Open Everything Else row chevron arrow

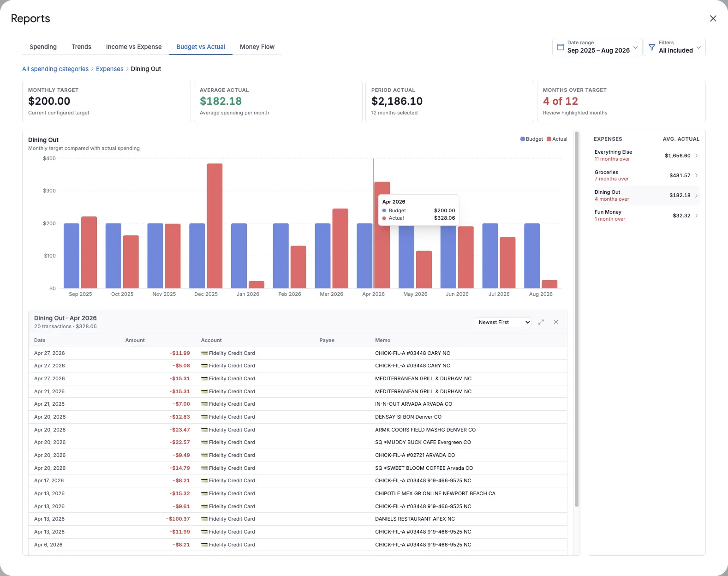[x=696, y=156]
